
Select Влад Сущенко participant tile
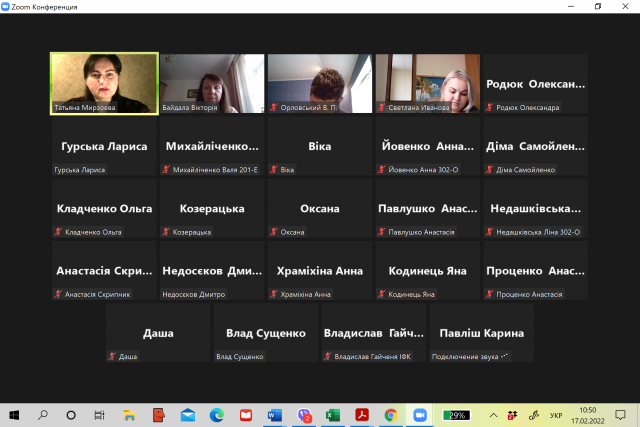click(266, 333)
